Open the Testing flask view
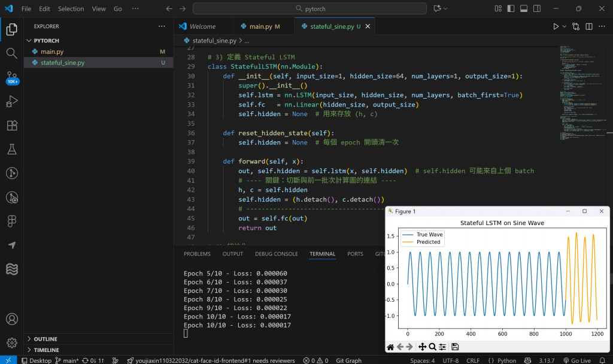Viewport: 613px width, 364px height. click(11, 149)
